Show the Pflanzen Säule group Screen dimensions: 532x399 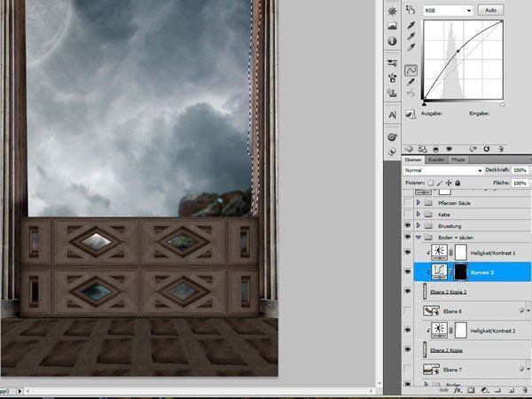click(408, 203)
